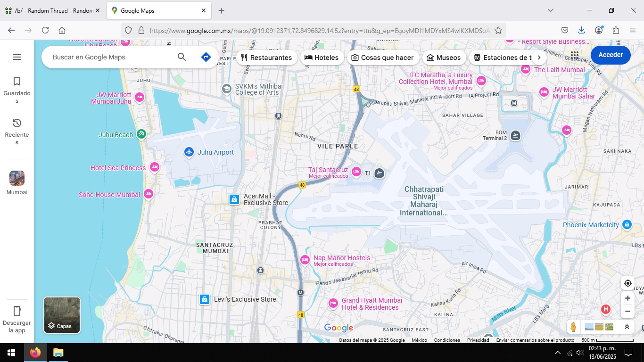Click Chhatrapati Shivaji Maharaj International label
The image size is (644, 362).
424,201
